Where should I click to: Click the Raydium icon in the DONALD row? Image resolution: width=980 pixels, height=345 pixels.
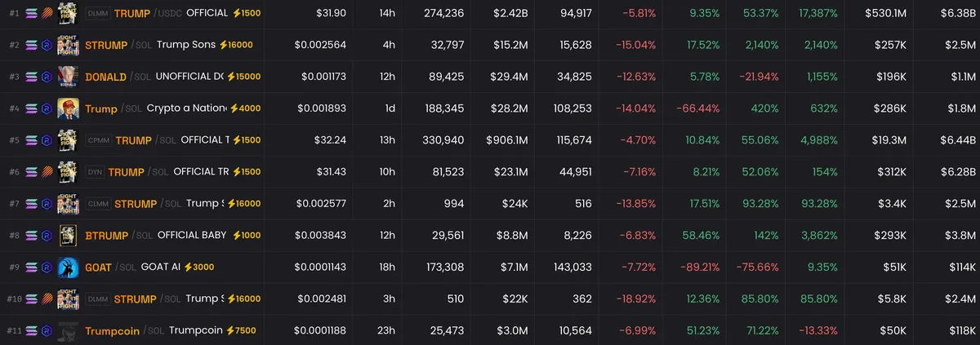pyautogui.click(x=47, y=77)
